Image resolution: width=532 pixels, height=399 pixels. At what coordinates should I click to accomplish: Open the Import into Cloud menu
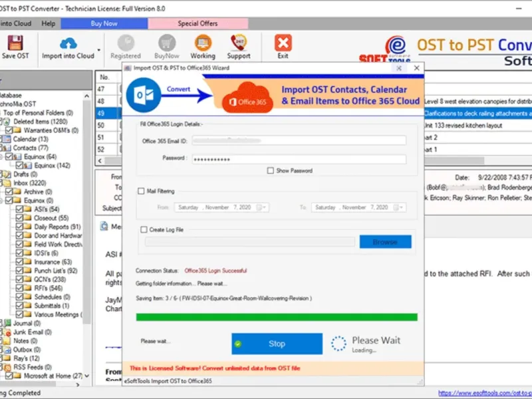tap(15, 23)
